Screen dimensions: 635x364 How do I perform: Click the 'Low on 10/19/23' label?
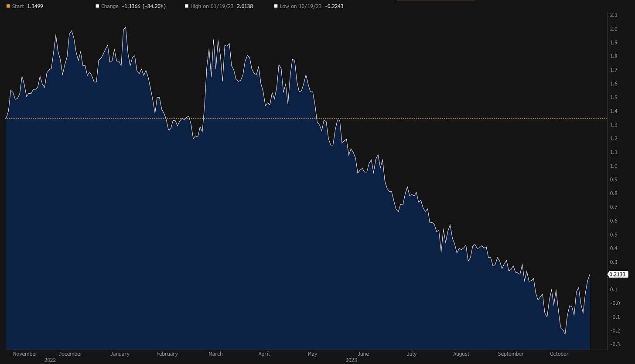pyautogui.click(x=301, y=7)
